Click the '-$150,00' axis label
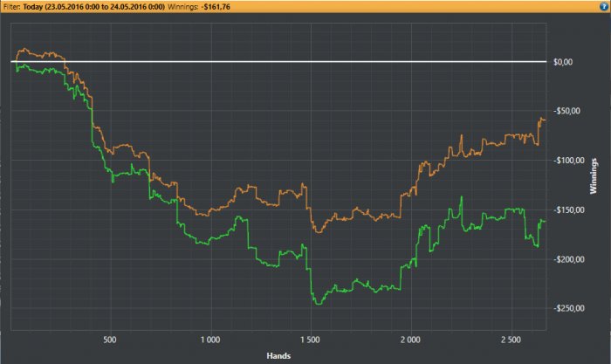 pyautogui.click(x=569, y=210)
